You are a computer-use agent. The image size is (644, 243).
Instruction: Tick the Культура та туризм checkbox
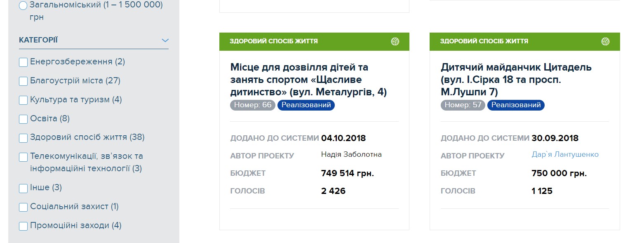click(x=24, y=100)
